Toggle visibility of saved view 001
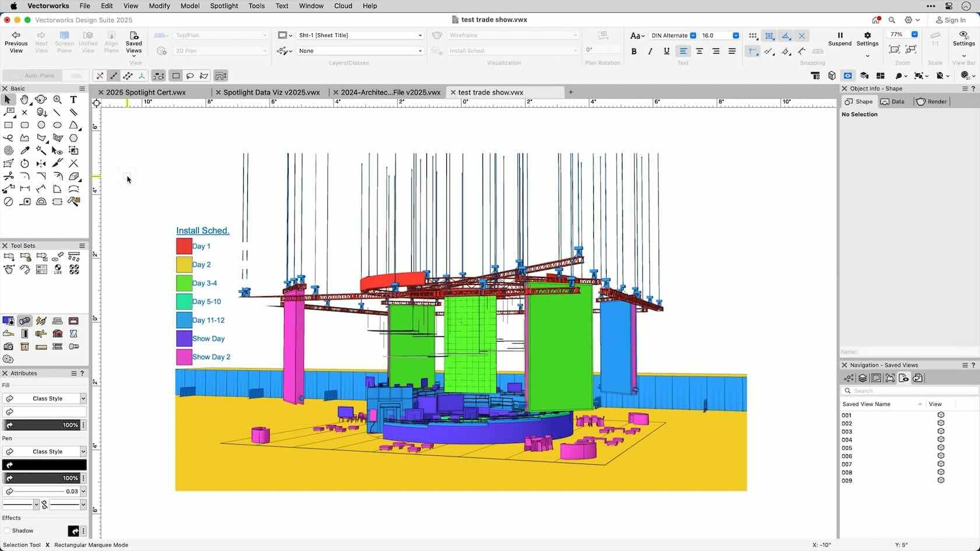Screen dimensions: 980x551 point(940,415)
